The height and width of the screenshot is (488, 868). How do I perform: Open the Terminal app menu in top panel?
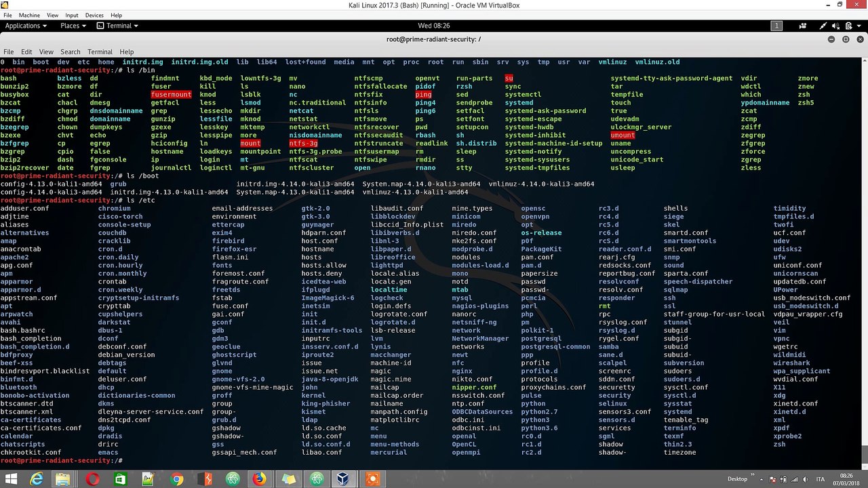coord(117,26)
